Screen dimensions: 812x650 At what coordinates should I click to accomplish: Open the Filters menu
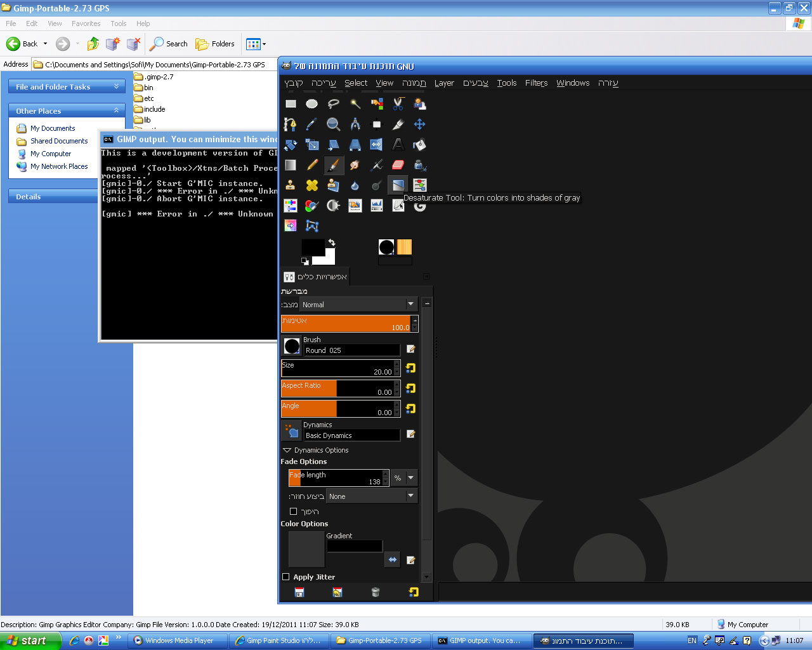(x=536, y=83)
